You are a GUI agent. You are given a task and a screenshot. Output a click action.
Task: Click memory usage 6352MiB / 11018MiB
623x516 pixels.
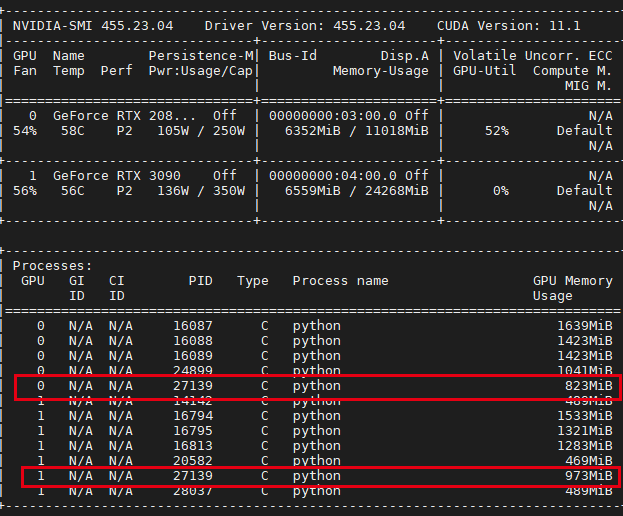[357, 131]
